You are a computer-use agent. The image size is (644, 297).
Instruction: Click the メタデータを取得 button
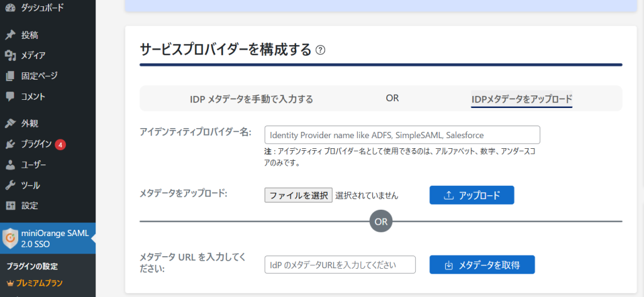tap(482, 264)
